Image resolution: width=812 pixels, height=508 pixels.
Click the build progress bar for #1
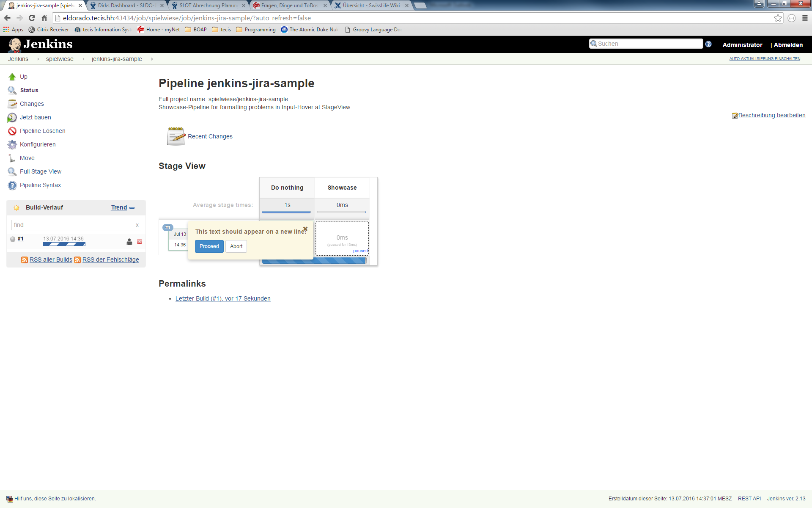click(64, 244)
